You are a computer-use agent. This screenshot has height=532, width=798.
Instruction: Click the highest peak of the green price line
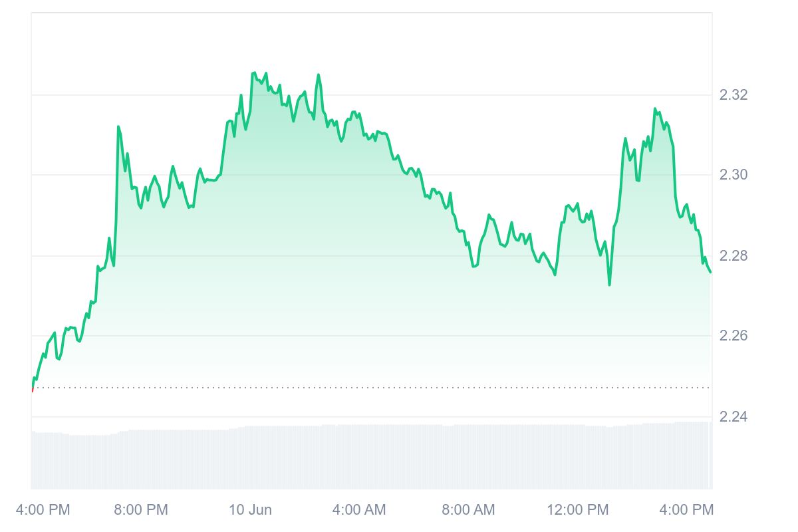click(x=254, y=73)
